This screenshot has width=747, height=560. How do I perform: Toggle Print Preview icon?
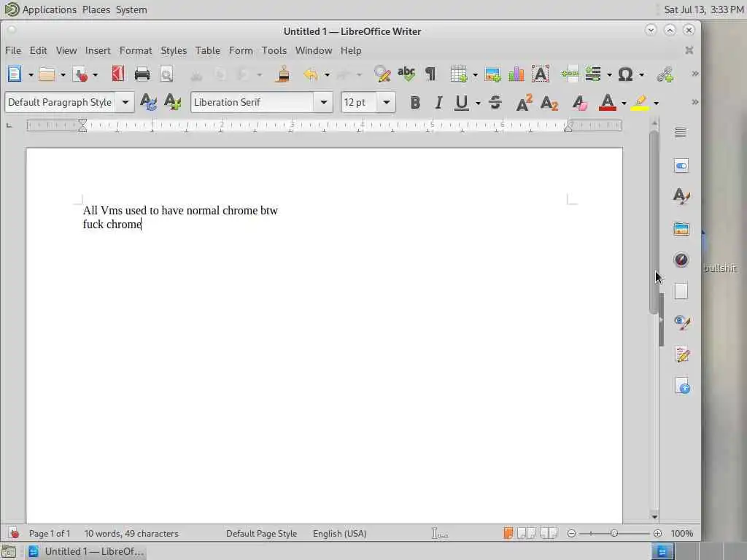coord(166,74)
